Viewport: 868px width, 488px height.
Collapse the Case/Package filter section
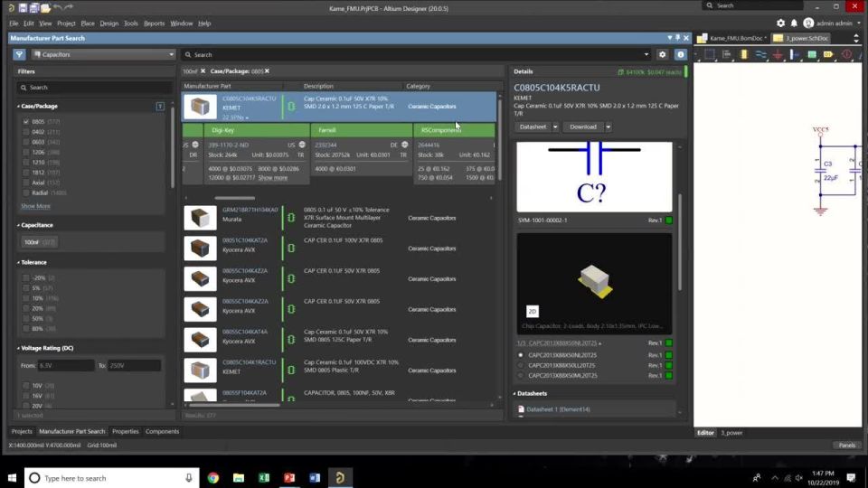tap(18, 107)
